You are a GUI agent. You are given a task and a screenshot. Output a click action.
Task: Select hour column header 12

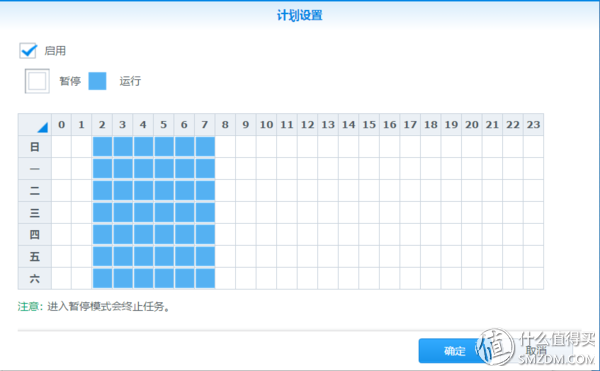coord(308,125)
